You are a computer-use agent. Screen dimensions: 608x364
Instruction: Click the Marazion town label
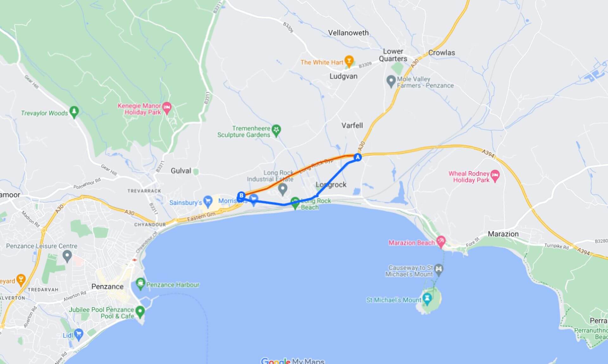[503, 234]
